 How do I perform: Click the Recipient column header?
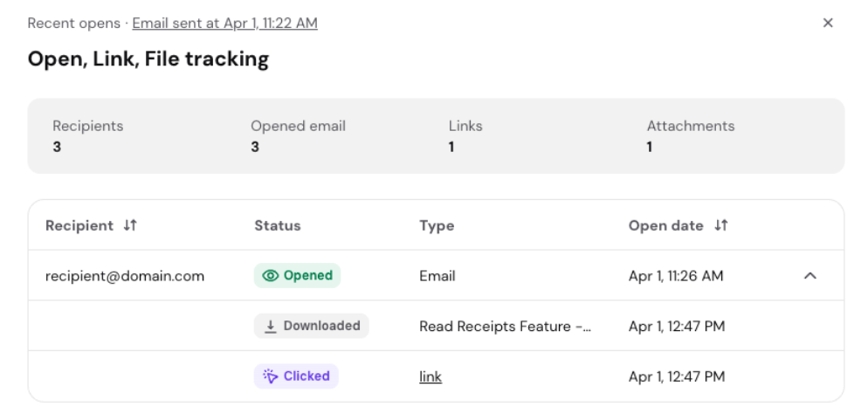[x=79, y=225]
